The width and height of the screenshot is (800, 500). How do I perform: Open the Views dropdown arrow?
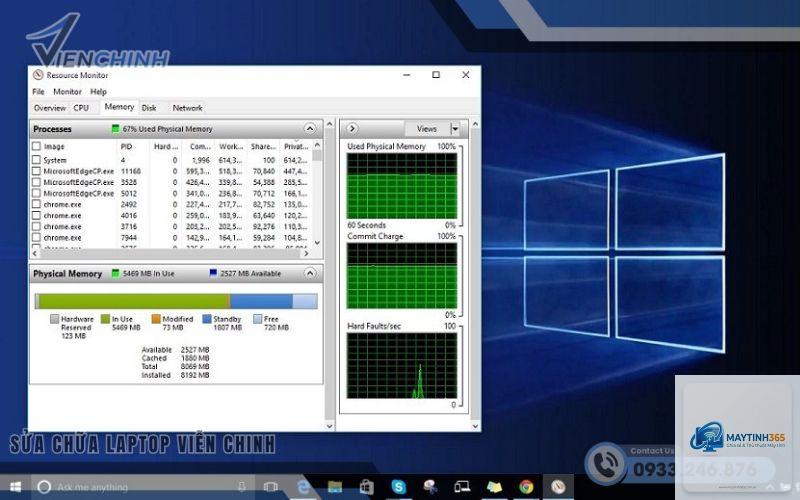[455, 129]
